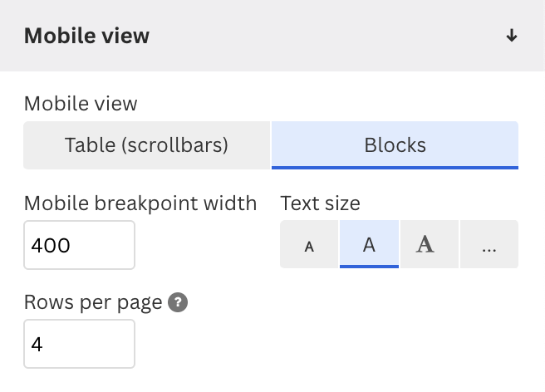Focus the Rows per page input
Image resolution: width=545 pixels, height=392 pixels.
(79, 344)
